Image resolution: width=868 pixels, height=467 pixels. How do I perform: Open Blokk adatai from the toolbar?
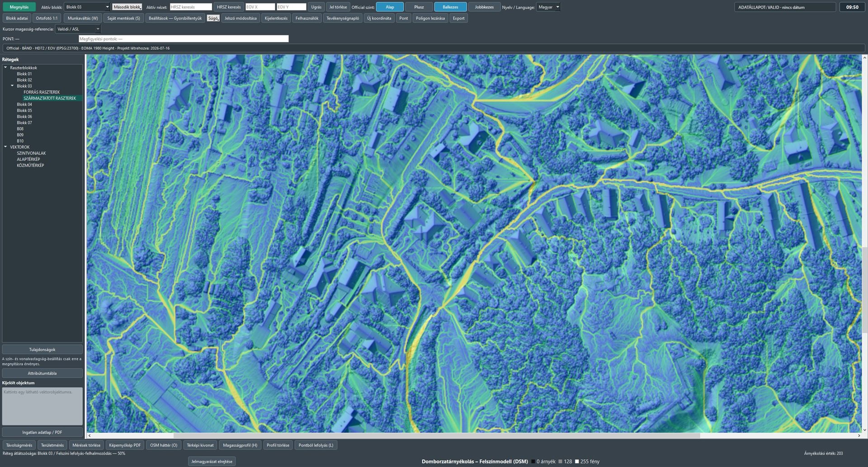pos(17,19)
